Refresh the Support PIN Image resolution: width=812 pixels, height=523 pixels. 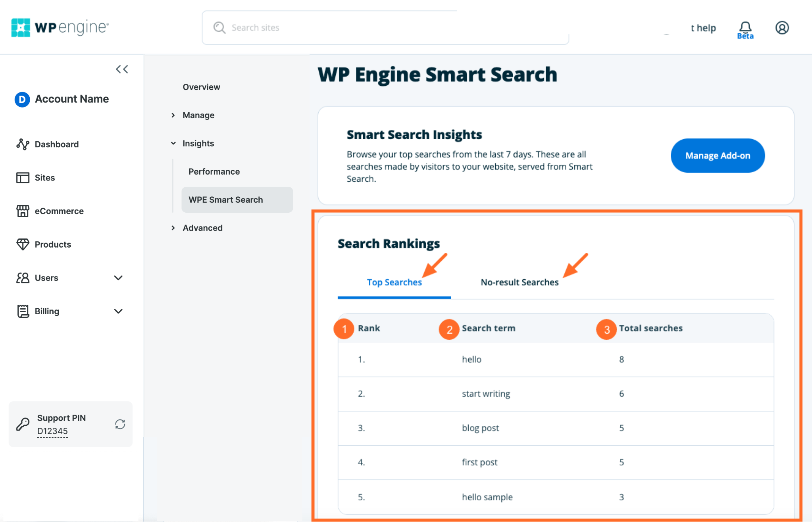(x=120, y=424)
